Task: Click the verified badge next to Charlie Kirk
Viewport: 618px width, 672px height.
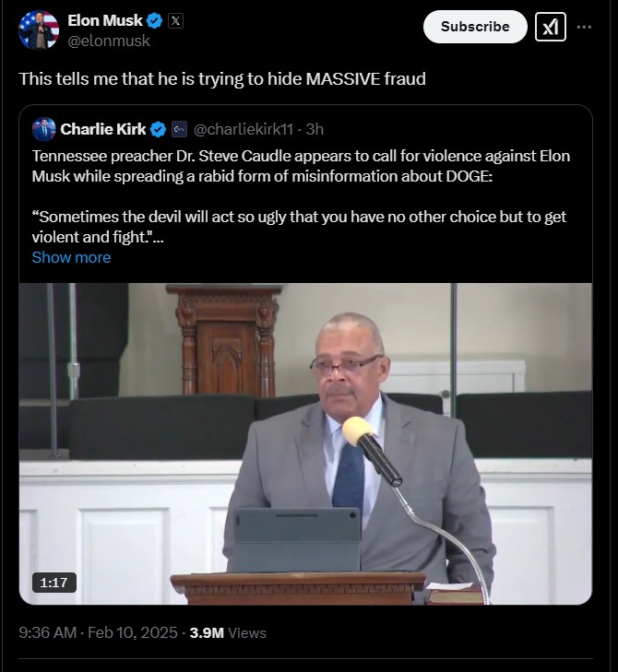Action: tap(159, 129)
